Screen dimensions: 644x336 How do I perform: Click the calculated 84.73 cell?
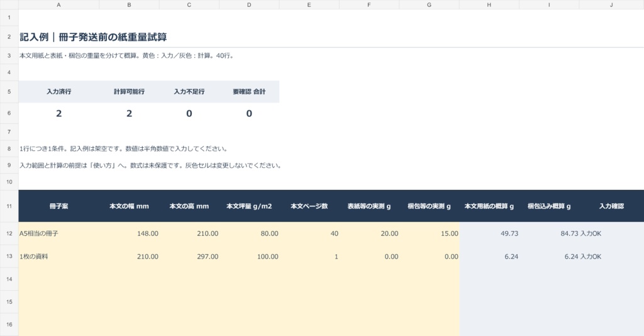tap(548, 233)
